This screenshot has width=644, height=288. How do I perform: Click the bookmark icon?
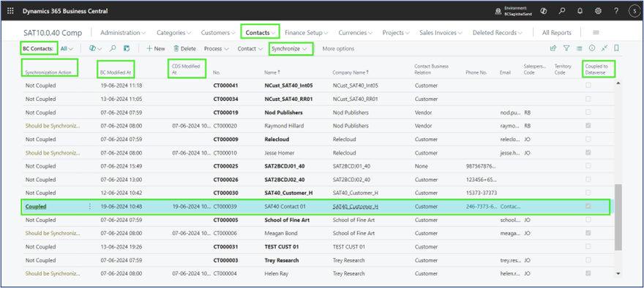click(616, 48)
